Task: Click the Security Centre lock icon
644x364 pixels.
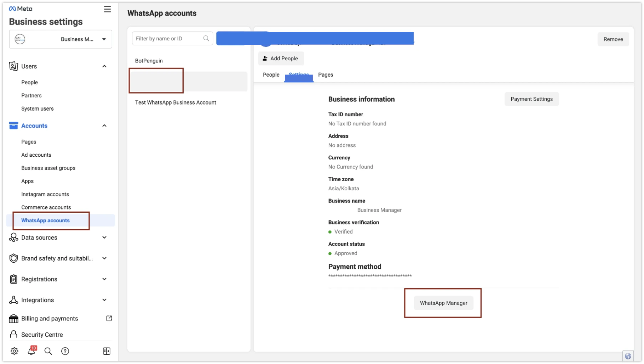Action: [14, 334]
